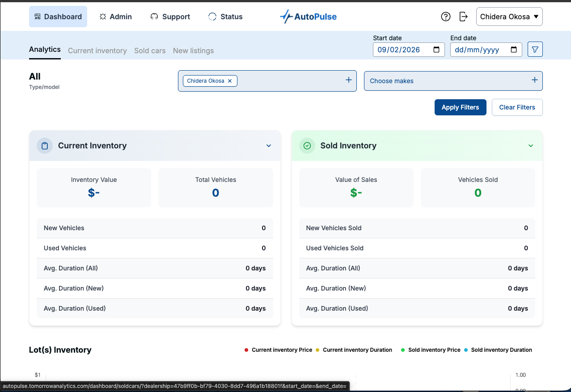Click the plus icon in the dealership selector
This screenshot has height=392, width=571.
pos(349,80)
